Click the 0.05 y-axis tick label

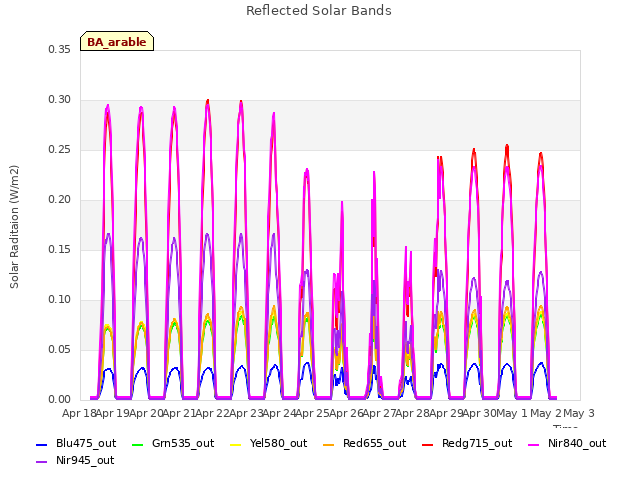[60, 349]
